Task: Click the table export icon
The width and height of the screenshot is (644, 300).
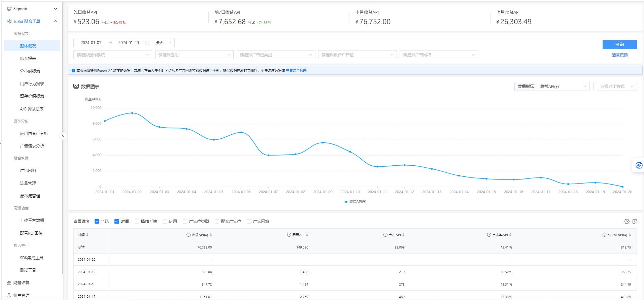Action: tap(635, 222)
